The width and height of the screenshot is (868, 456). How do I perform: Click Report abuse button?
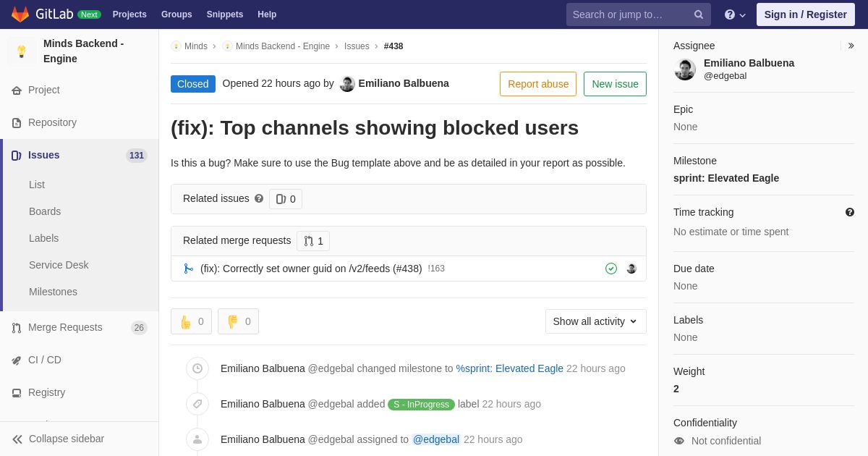[x=538, y=84]
